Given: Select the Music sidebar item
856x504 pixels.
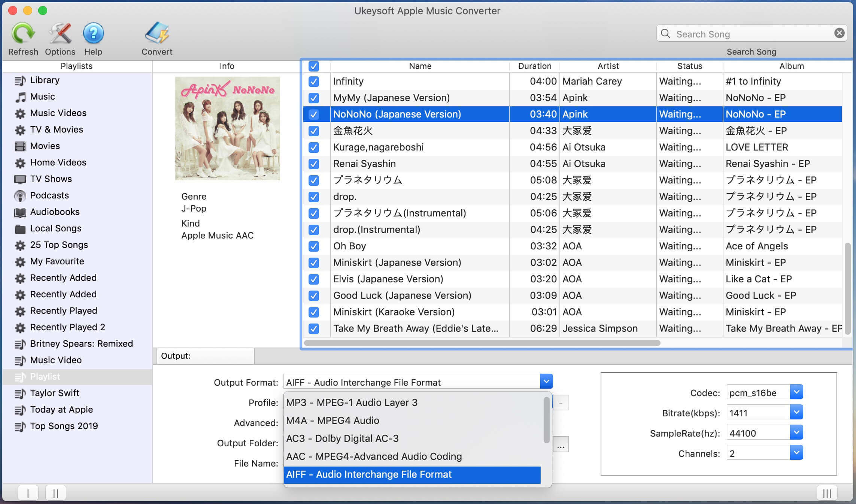Looking at the screenshot, I should pos(43,96).
